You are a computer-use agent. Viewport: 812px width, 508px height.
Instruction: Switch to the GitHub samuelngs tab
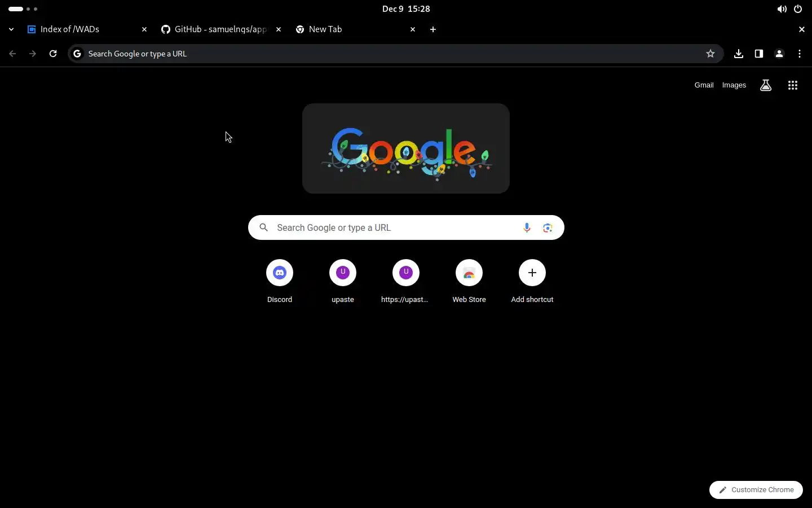(222, 29)
